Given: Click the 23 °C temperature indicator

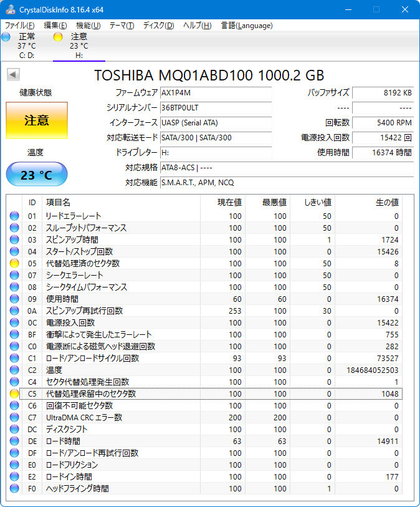Looking at the screenshot, I should (37, 175).
